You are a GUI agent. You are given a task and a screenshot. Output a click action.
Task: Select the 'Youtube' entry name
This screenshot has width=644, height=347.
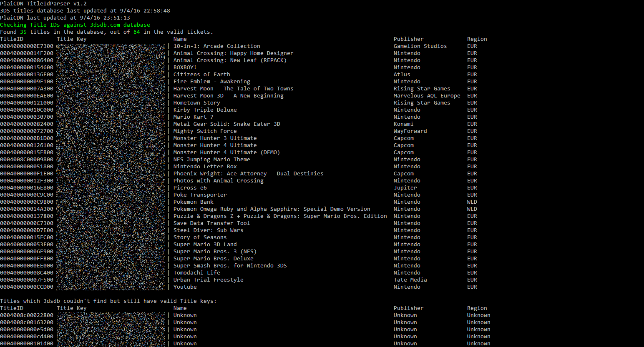pyautogui.click(x=185, y=287)
